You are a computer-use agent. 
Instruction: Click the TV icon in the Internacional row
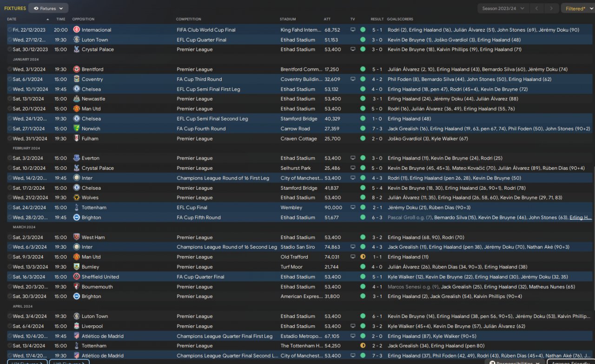click(x=353, y=30)
